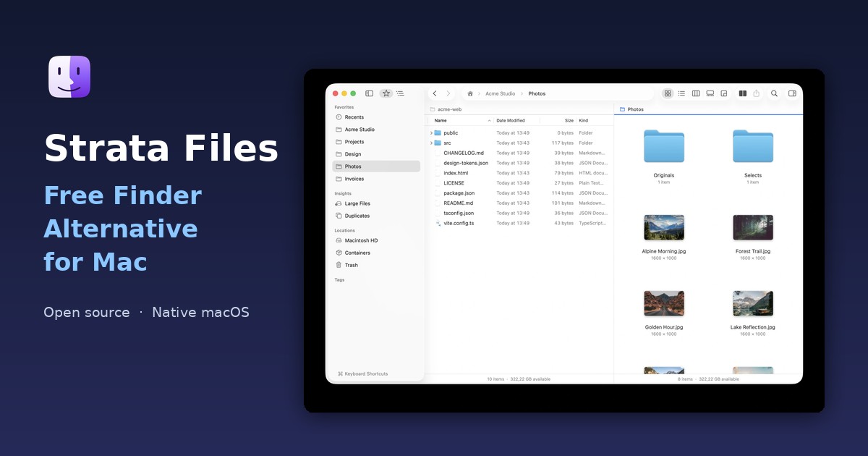Click the Tags section header
The height and width of the screenshot is (456, 868).
click(x=339, y=280)
